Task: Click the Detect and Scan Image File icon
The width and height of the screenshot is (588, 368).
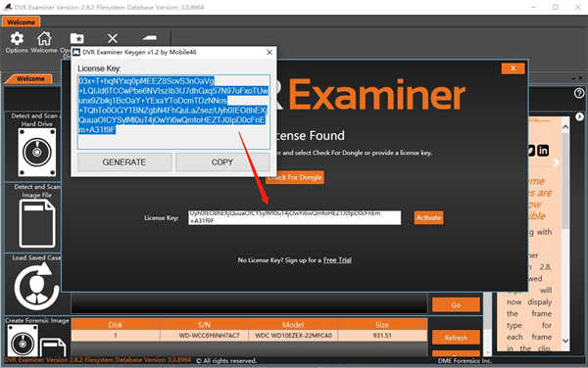Action: [x=37, y=224]
